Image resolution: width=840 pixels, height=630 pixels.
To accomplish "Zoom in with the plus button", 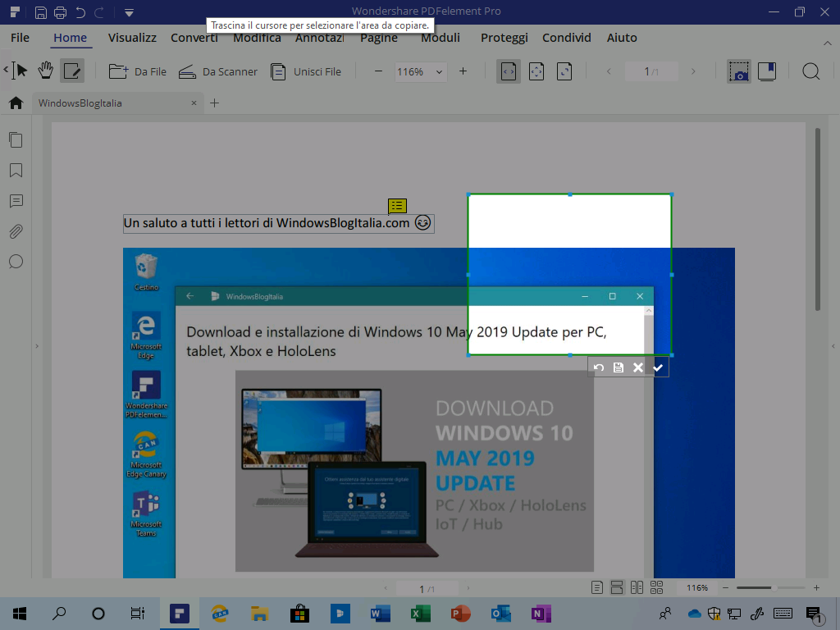I will click(463, 71).
